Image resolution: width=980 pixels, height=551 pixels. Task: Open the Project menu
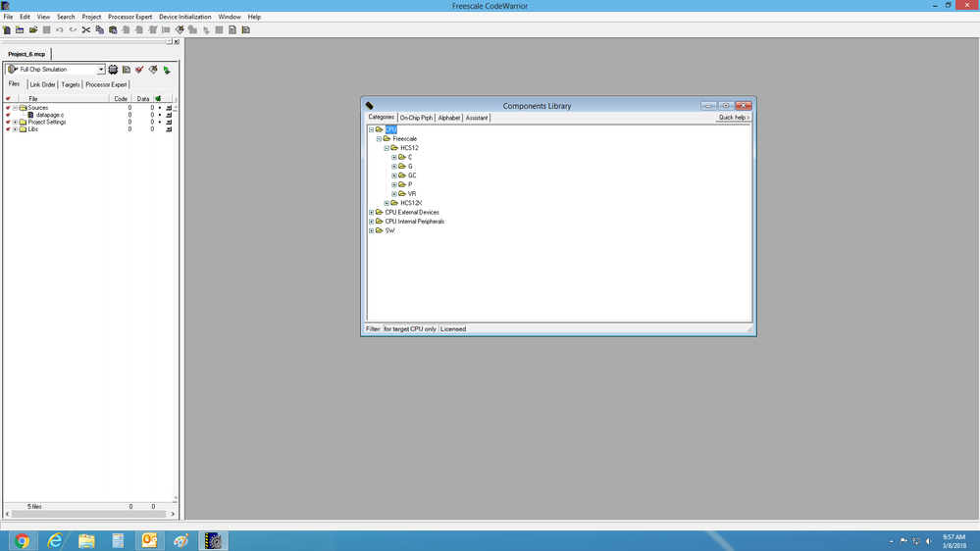(91, 17)
